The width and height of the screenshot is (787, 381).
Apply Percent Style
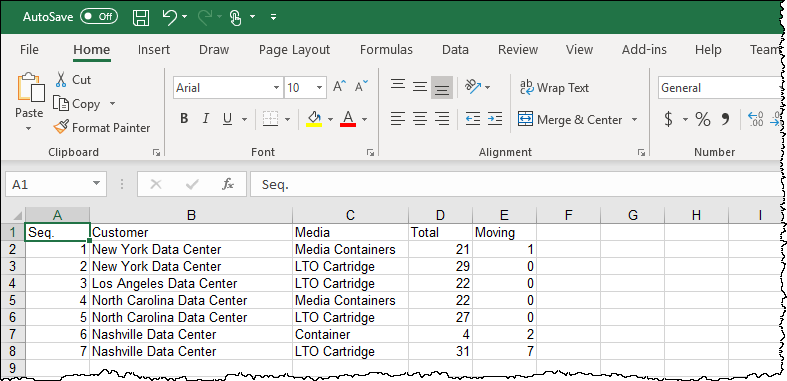point(703,119)
